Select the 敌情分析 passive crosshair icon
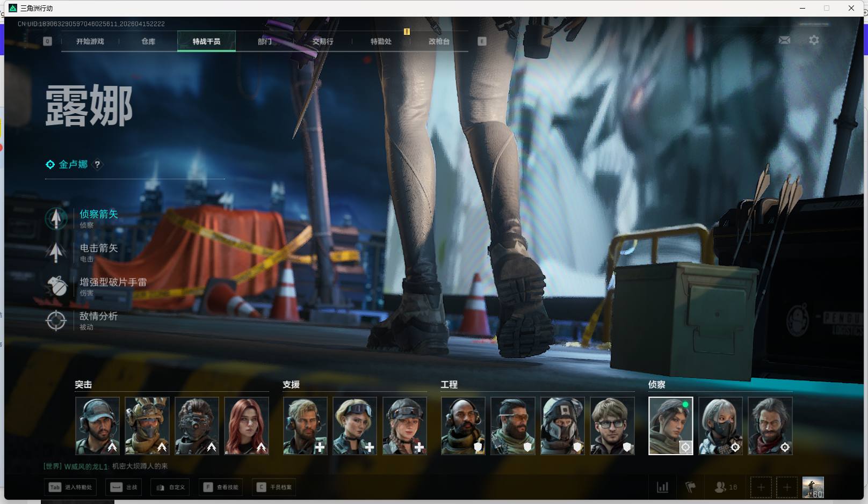This screenshot has height=504, width=868. pyautogui.click(x=56, y=320)
